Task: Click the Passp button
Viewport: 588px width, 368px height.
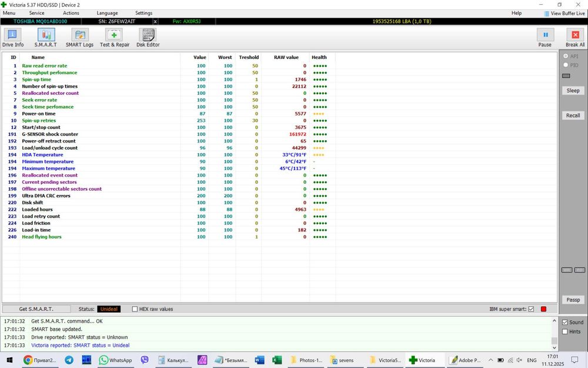Action: (x=573, y=300)
